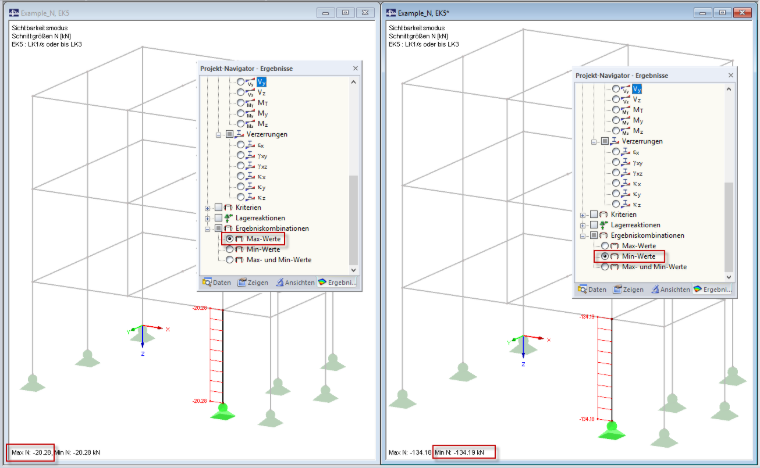Image resolution: width=760 pixels, height=468 pixels.
Task: Expand Lagerreaktionen node in left navigator
Action: [x=207, y=218]
